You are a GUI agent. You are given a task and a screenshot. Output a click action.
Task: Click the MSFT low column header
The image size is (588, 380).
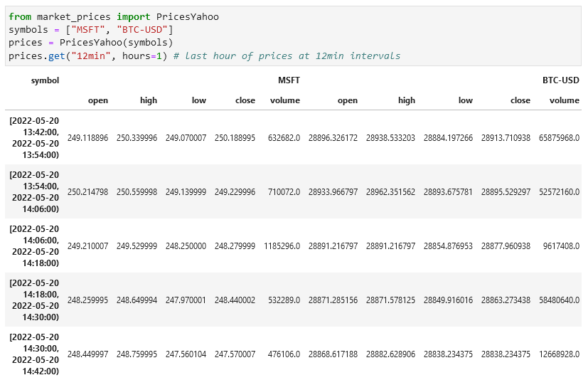click(x=199, y=100)
